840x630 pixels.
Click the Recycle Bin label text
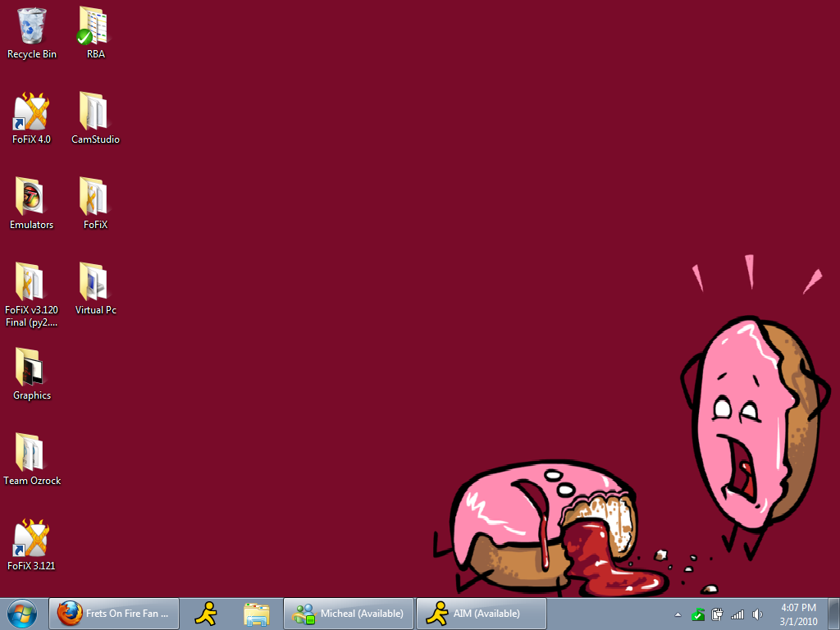tap(32, 54)
